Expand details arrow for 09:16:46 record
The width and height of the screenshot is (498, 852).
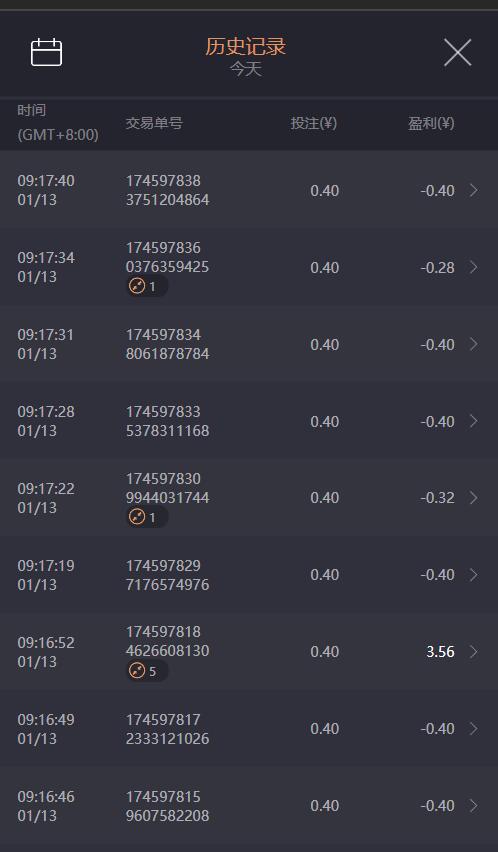point(474,806)
